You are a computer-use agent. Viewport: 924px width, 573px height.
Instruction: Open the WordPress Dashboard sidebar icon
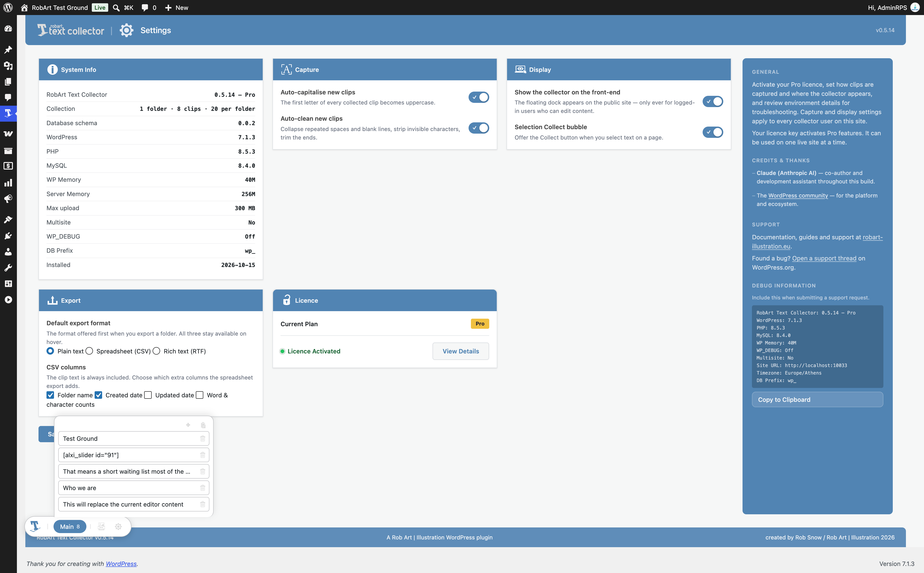8,29
